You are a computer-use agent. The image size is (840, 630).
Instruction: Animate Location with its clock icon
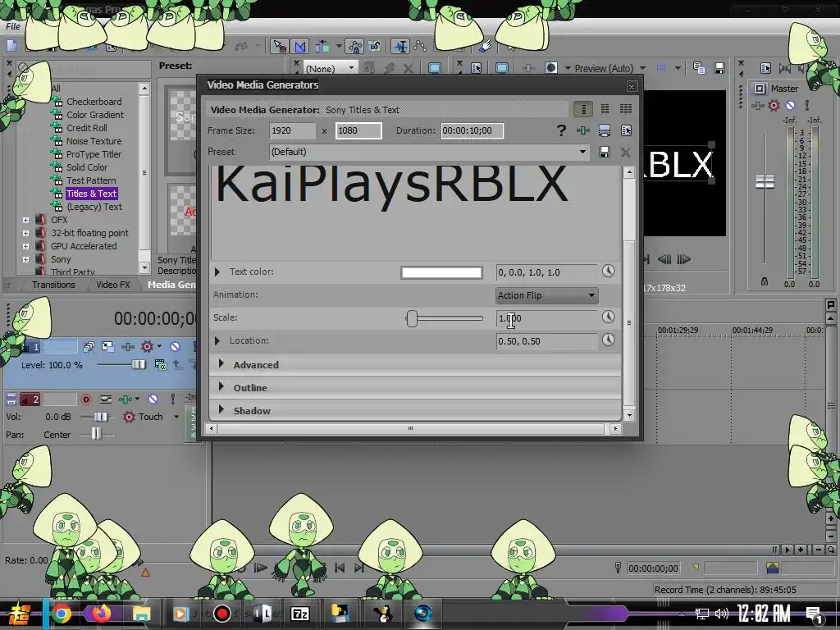click(608, 340)
